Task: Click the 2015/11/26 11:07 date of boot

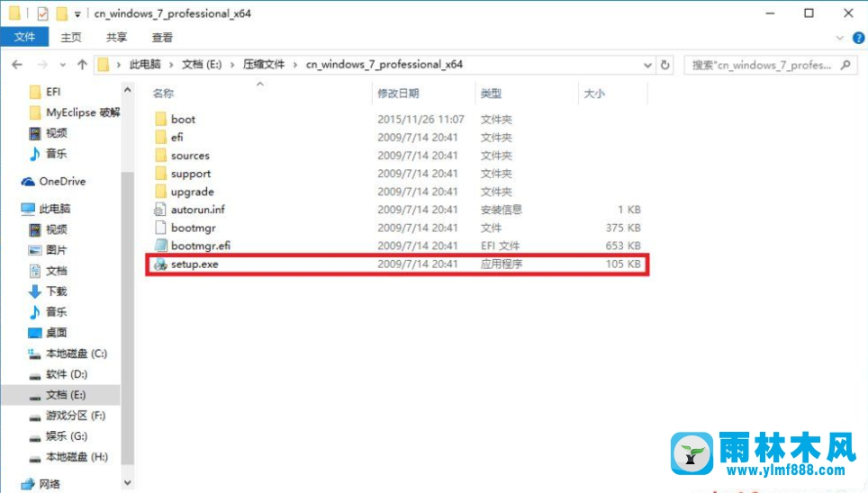Action: point(420,119)
